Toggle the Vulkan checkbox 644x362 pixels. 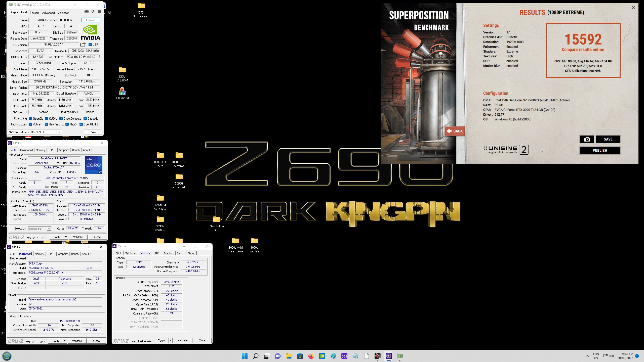pos(30,124)
